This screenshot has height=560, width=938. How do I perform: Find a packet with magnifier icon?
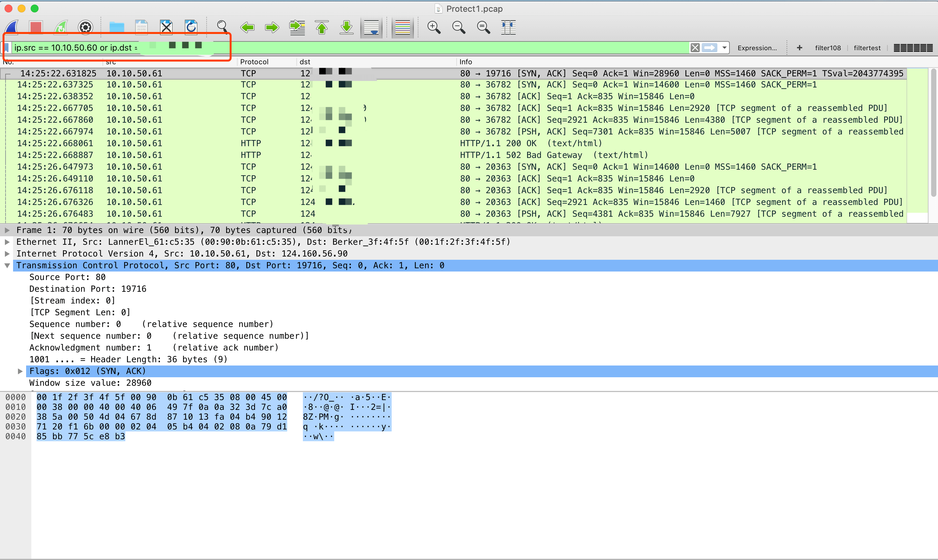(222, 27)
